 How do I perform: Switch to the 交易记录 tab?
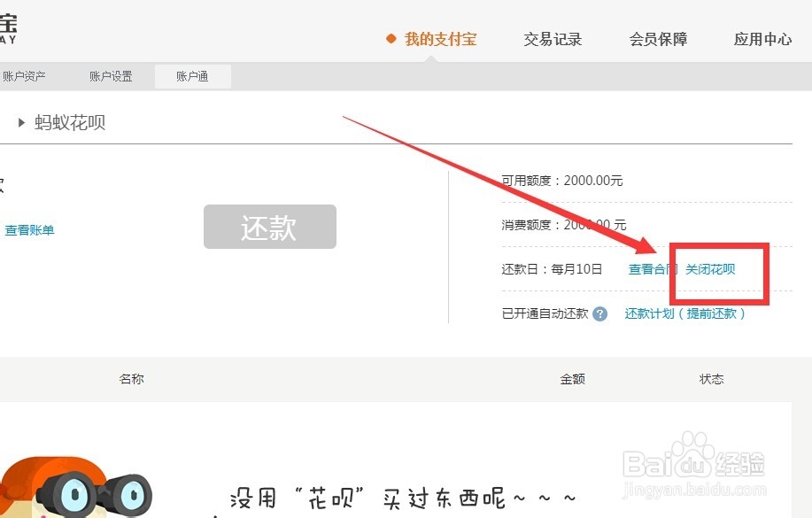click(553, 39)
